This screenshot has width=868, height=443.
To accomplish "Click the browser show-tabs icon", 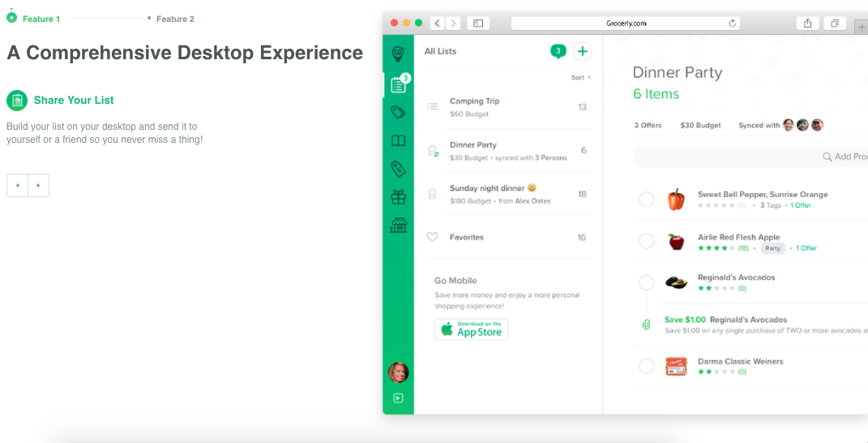I will click(x=834, y=24).
